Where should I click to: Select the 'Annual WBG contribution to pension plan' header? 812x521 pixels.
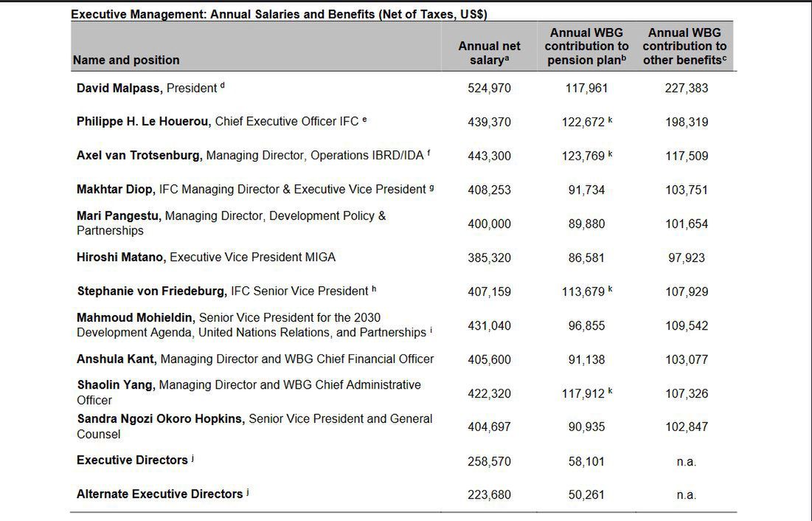tap(586, 46)
